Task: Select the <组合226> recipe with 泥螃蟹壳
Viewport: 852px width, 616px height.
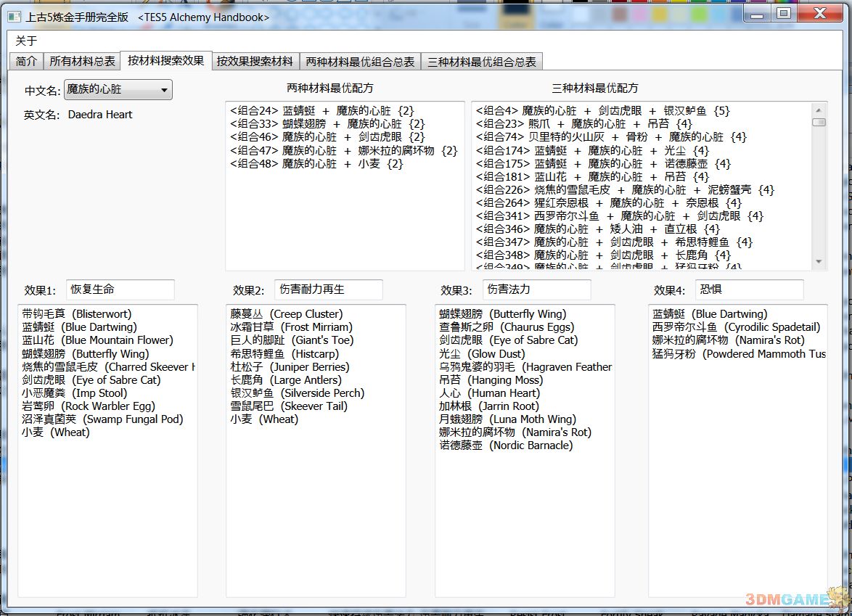Action: pos(625,189)
